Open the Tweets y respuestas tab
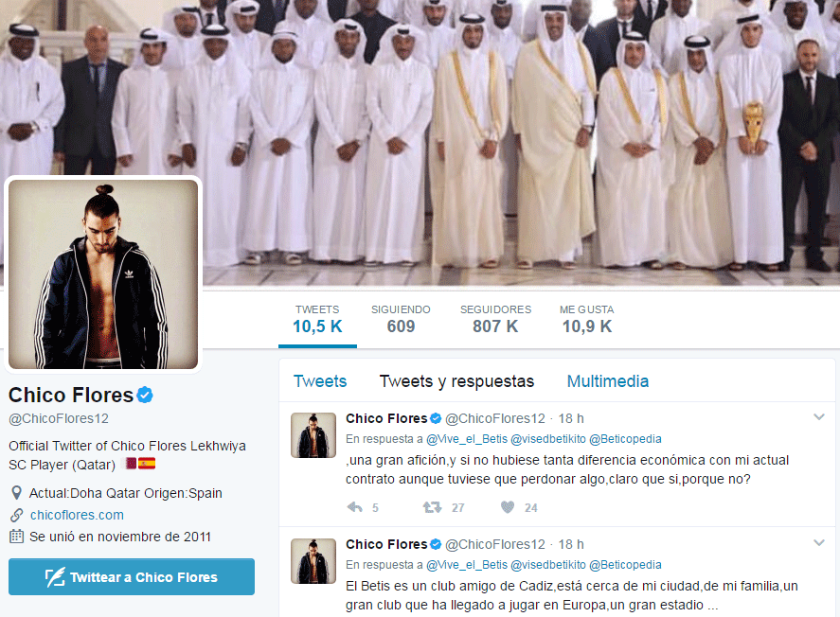The height and width of the screenshot is (617, 840). [x=456, y=381]
